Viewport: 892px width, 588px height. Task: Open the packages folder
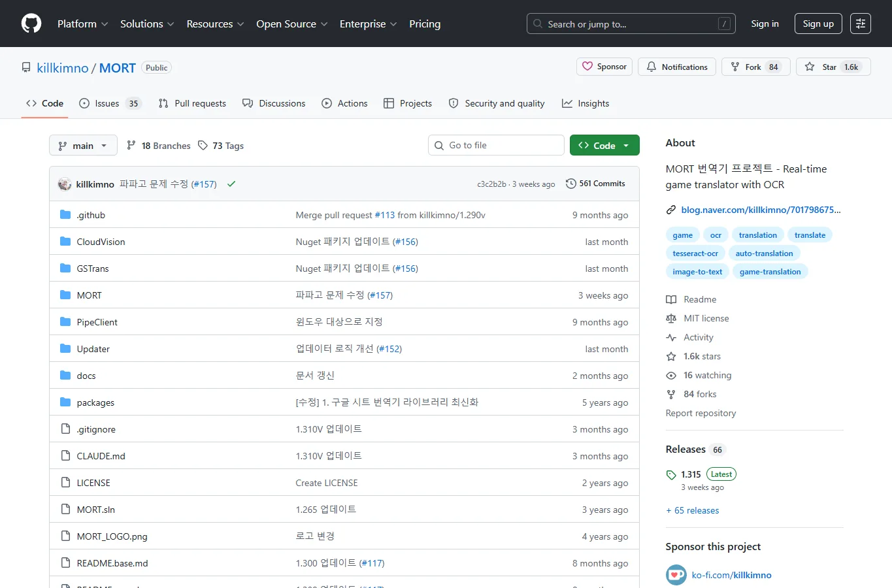pos(95,402)
